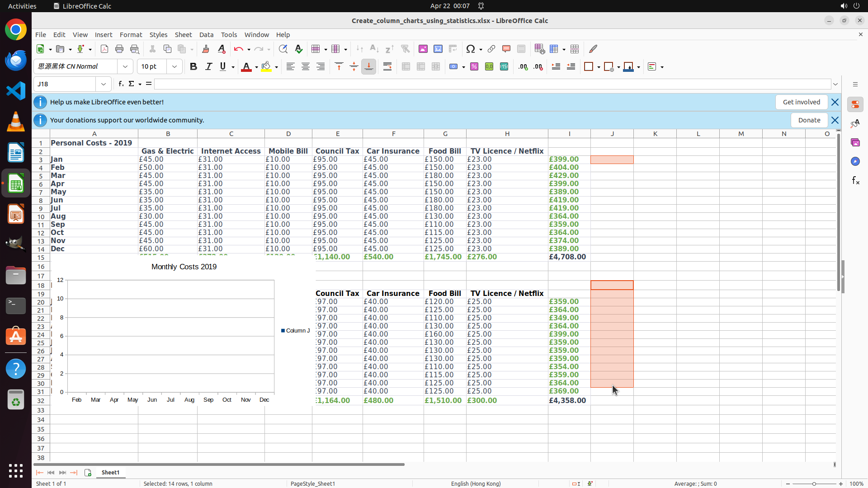Click the Clone Formatting paintbrush
The width and height of the screenshot is (868, 488).
pyautogui.click(x=206, y=49)
